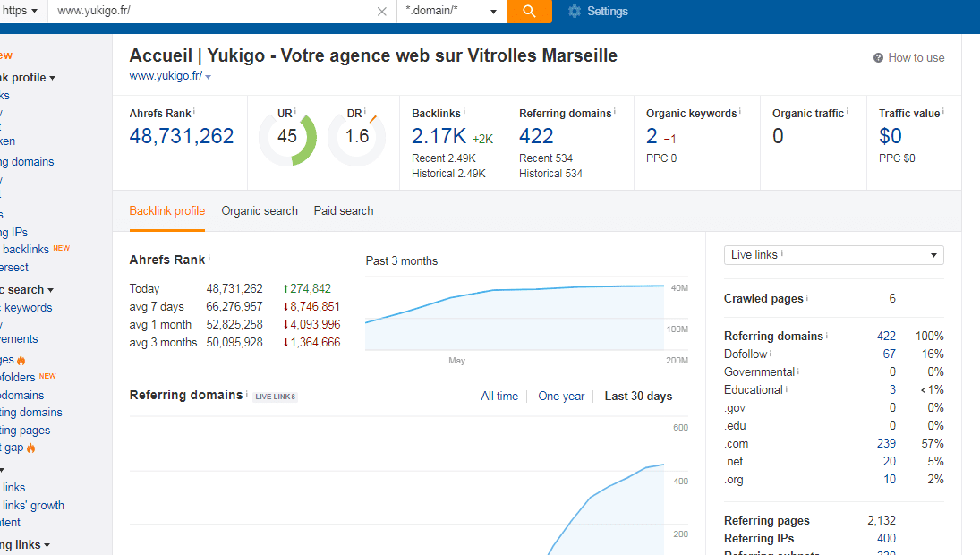The width and height of the screenshot is (980, 555).
Task: Clear the URL with the X icon
Action: point(382,12)
